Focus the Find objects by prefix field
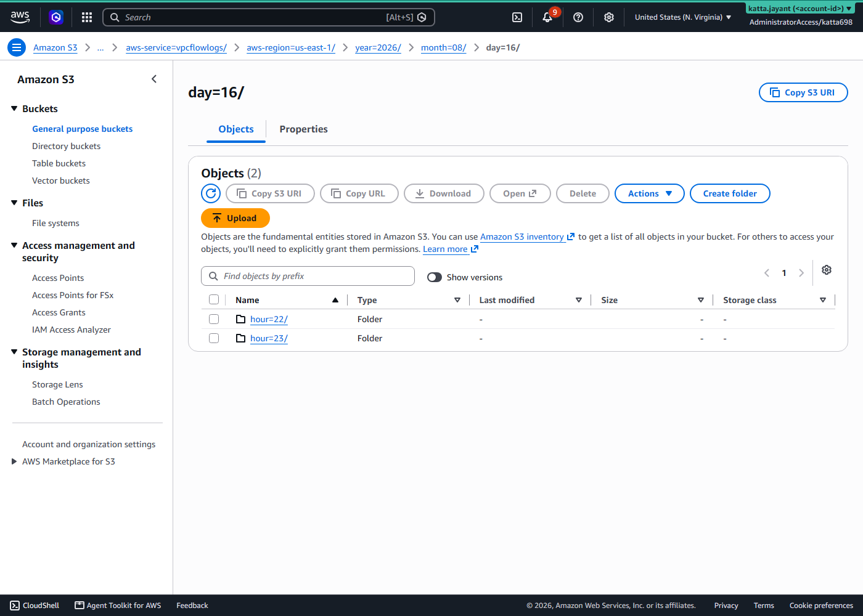 pos(308,276)
